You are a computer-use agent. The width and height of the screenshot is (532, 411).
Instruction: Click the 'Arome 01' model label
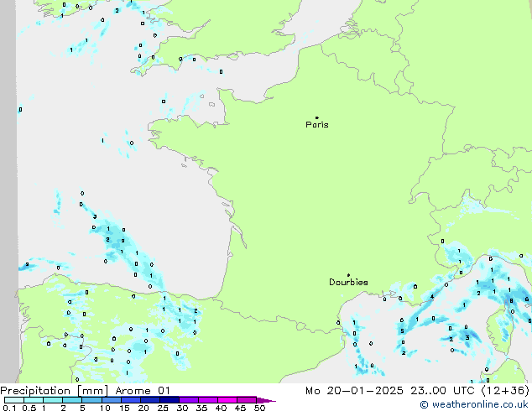143,391
